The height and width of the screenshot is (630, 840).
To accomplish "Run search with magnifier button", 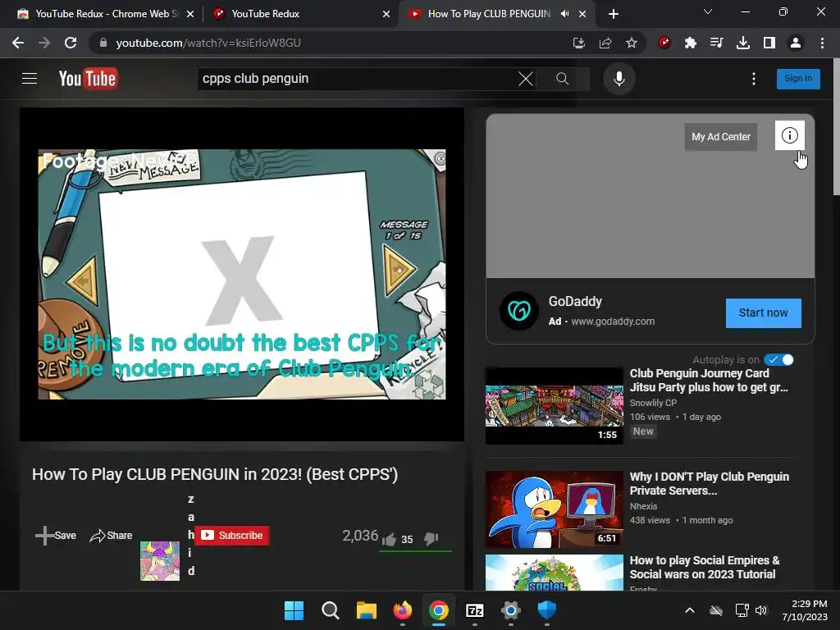I will pos(562,79).
